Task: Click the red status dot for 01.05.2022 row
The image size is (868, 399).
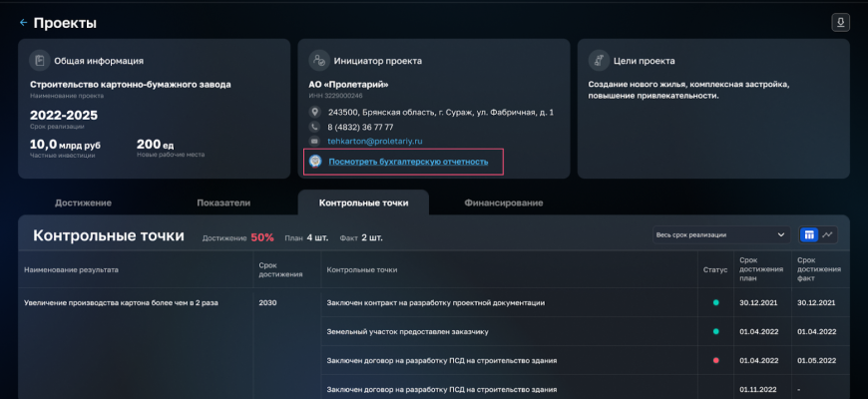Action: [x=715, y=360]
